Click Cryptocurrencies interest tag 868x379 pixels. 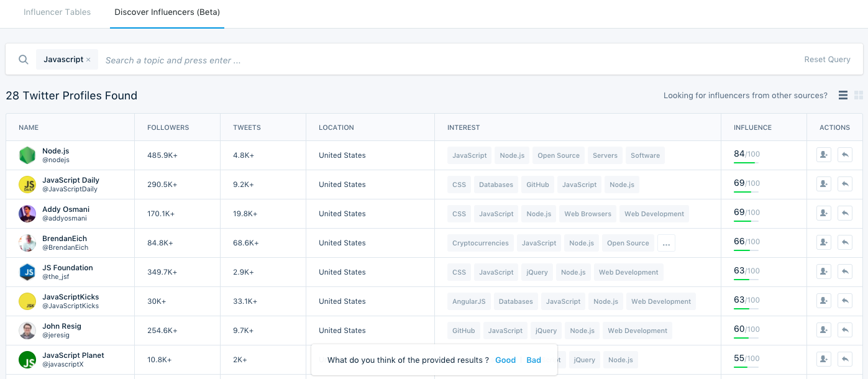click(480, 243)
